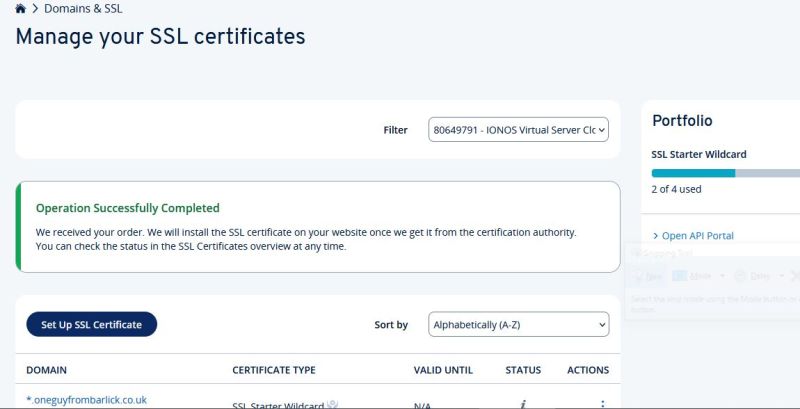Click the Set Up SSL Certificate button
Viewport: 800px width, 409px height.
click(91, 324)
